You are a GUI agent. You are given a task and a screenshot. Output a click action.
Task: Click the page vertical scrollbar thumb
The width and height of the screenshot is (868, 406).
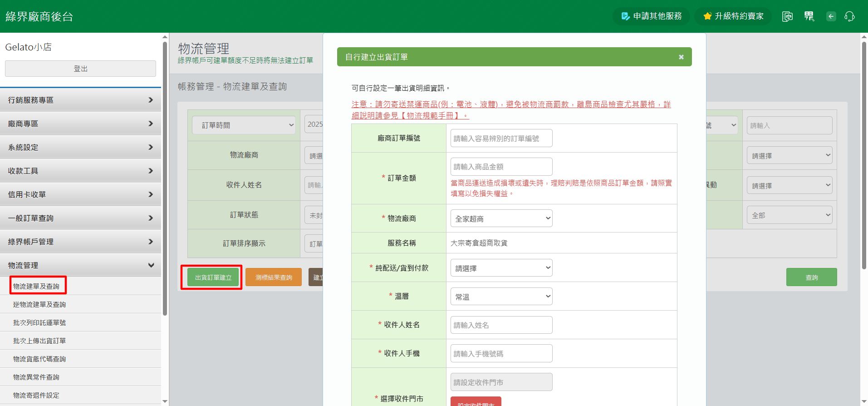(x=864, y=154)
